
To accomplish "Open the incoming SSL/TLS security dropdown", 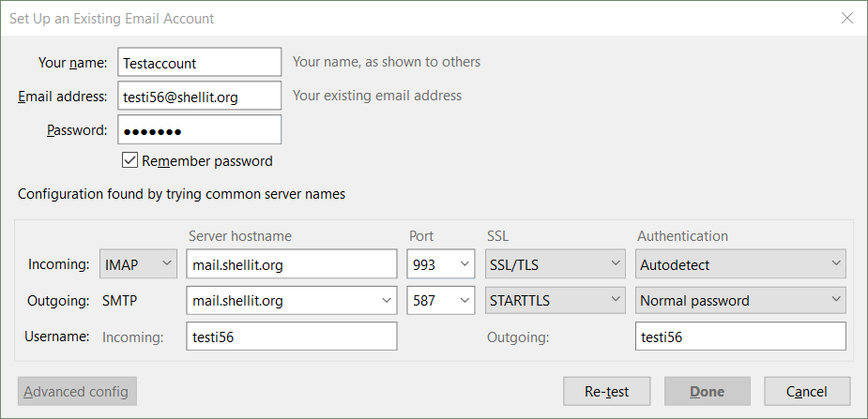I will (556, 263).
